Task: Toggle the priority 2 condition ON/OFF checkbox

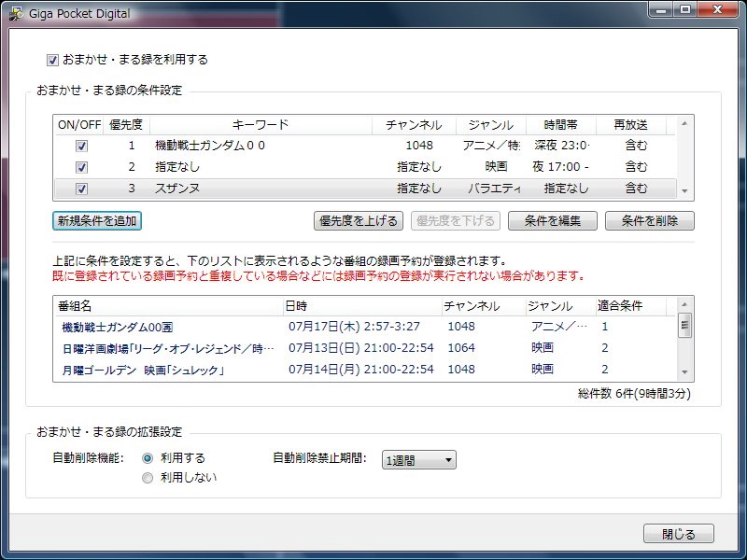Action: click(81, 167)
